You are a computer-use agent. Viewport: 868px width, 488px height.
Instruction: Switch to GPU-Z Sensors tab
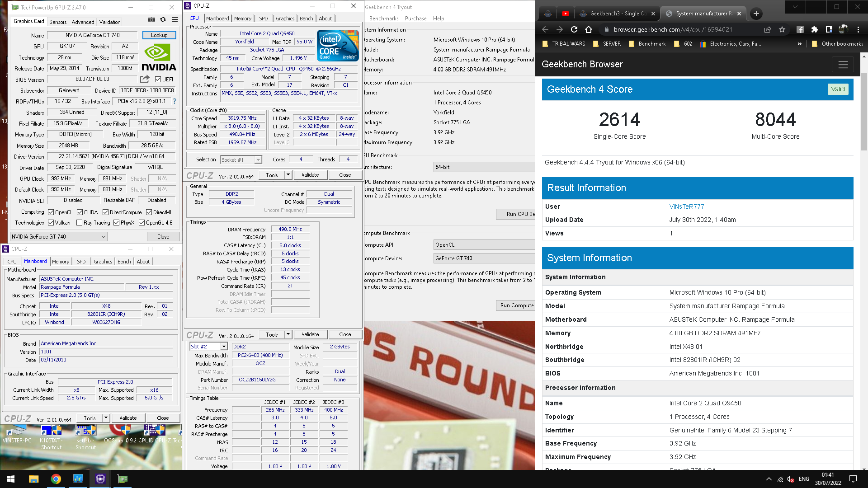coord(58,22)
